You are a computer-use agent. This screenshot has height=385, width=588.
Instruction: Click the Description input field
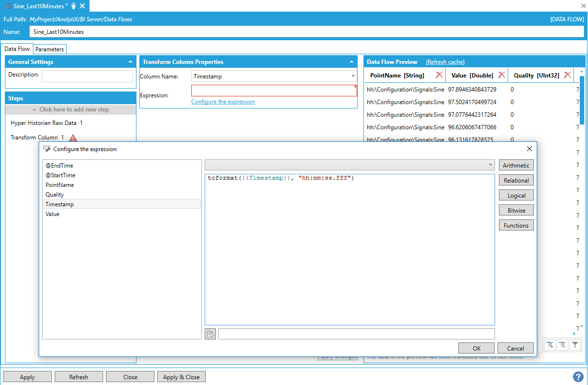(x=87, y=76)
